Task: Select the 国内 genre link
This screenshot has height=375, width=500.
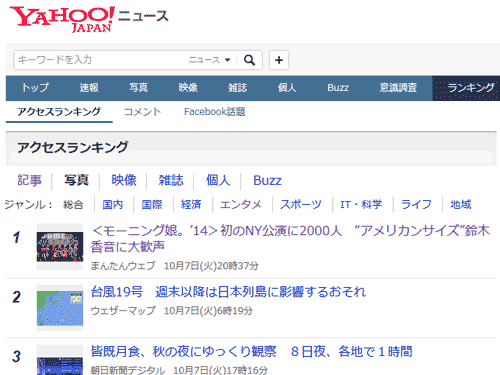Action: pyautogui.click(x=112, y=204)
